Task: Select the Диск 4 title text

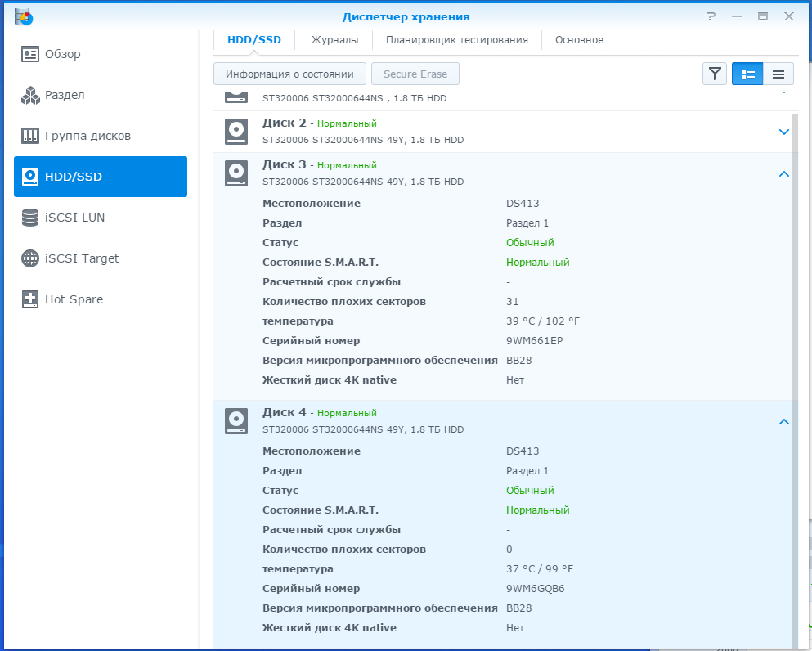Action: coord(285,412)
